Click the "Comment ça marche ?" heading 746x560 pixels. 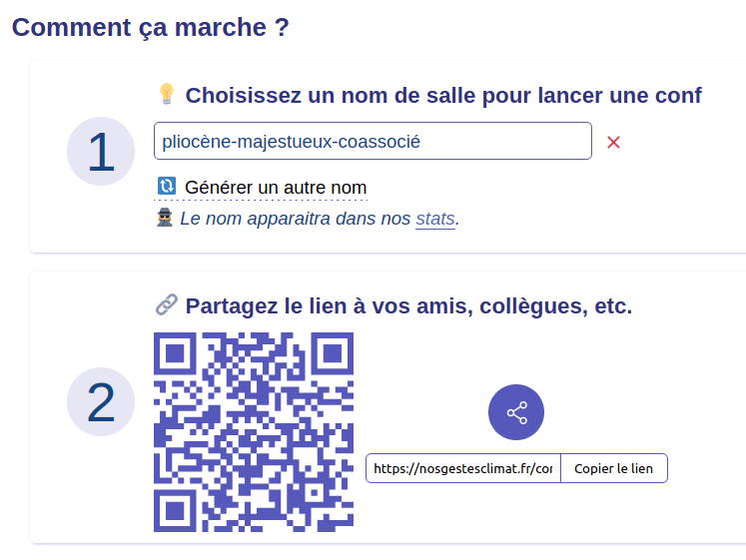(151, 27)
